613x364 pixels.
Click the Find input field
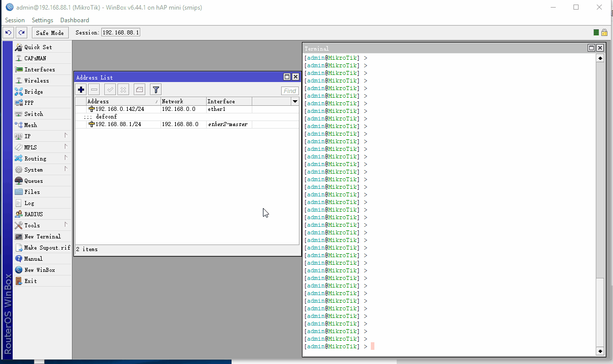click(289, 91)
